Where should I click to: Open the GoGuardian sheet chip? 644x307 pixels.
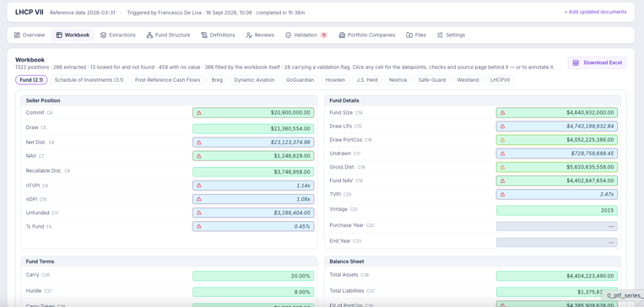click(x=300, y=80)
